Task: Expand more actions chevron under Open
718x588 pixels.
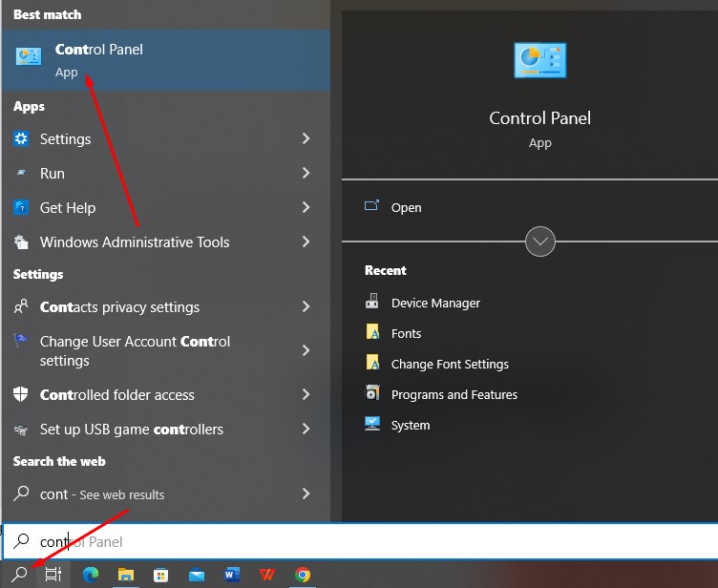Action: (x=539, y=241)
